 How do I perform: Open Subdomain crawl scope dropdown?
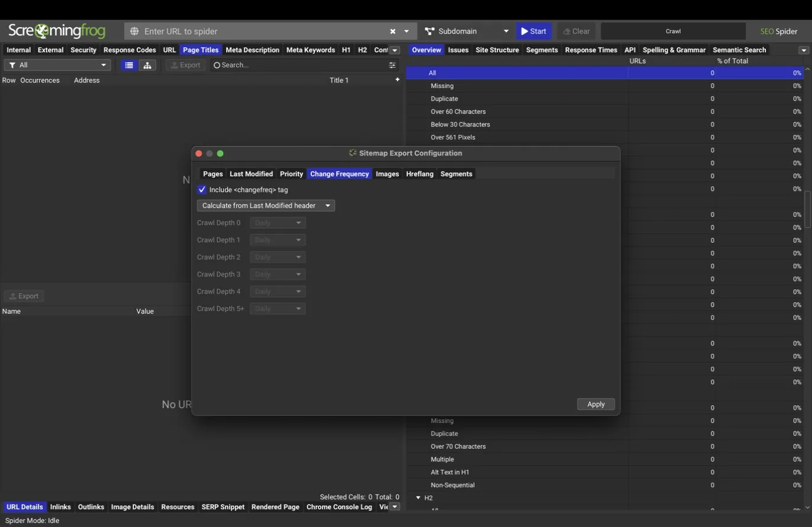[x=466, y=31]
